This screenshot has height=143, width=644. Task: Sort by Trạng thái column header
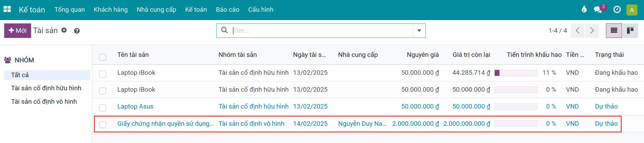tap(609, 54)
